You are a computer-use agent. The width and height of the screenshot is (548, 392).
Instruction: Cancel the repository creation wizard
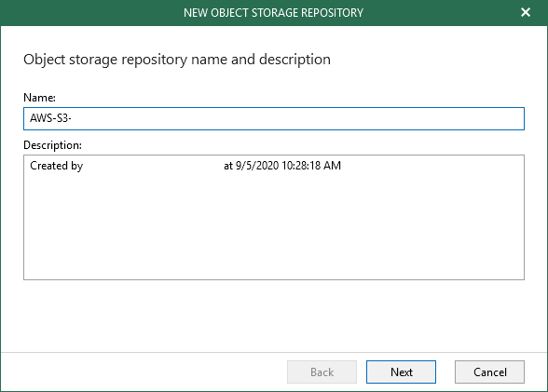[489, 372]
